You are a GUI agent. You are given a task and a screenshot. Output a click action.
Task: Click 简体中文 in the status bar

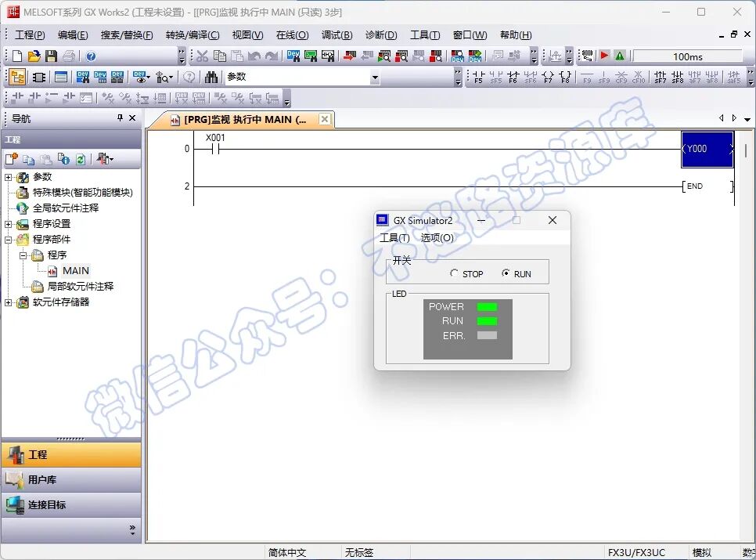(x=287, y=552)
